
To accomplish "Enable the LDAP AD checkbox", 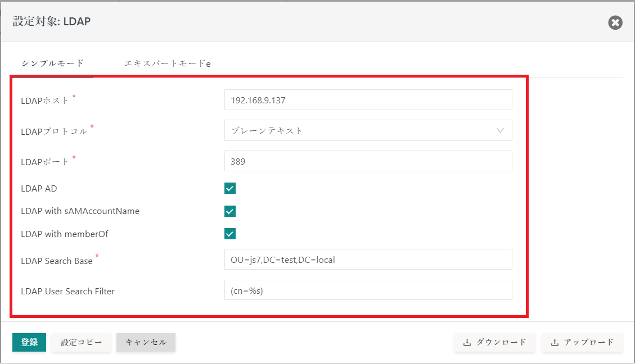I will 229,188.
